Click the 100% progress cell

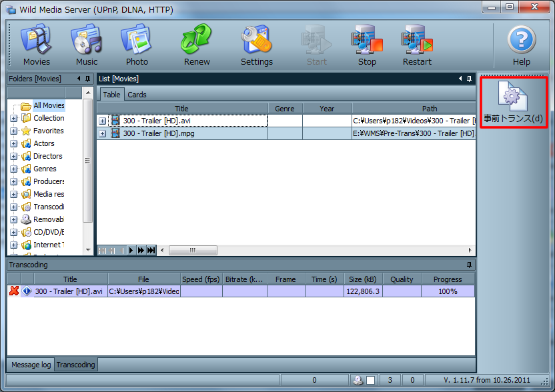point(448,291)
